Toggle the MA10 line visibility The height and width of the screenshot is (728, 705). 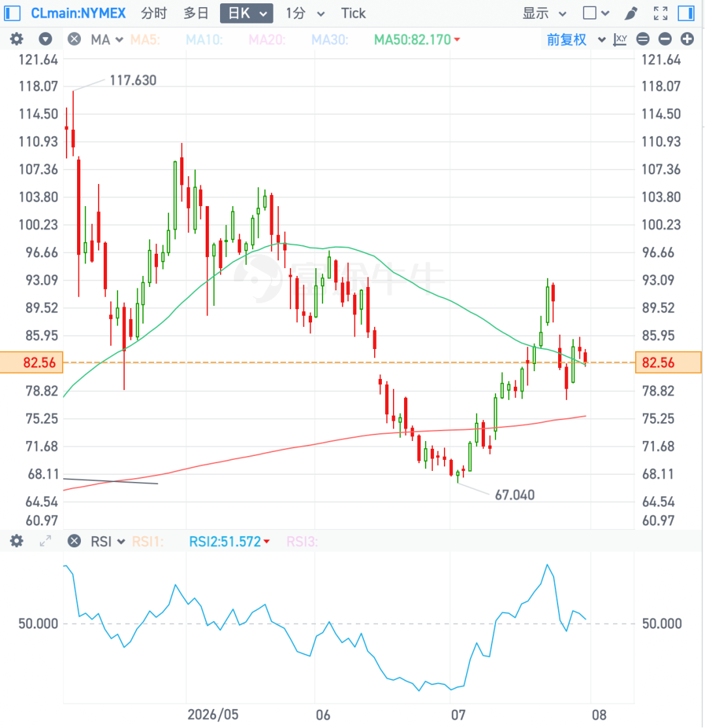(204, 39)
